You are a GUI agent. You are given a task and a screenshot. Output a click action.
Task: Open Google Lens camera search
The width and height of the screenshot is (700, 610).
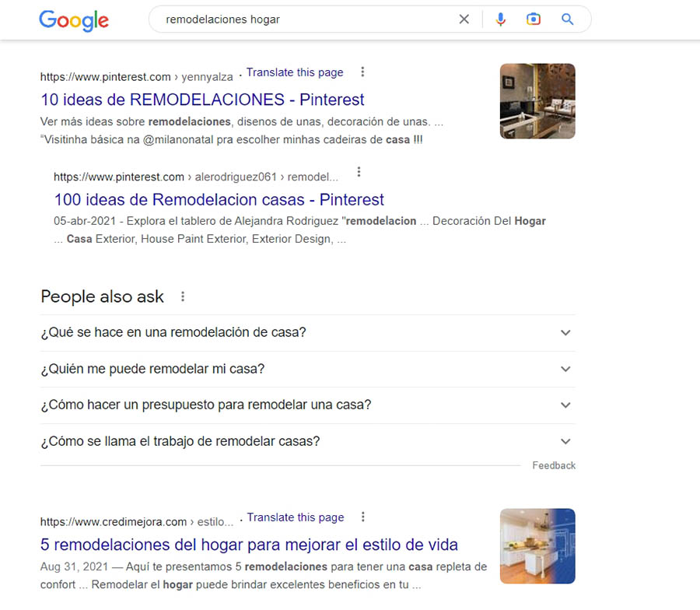(x=534, y=19)
